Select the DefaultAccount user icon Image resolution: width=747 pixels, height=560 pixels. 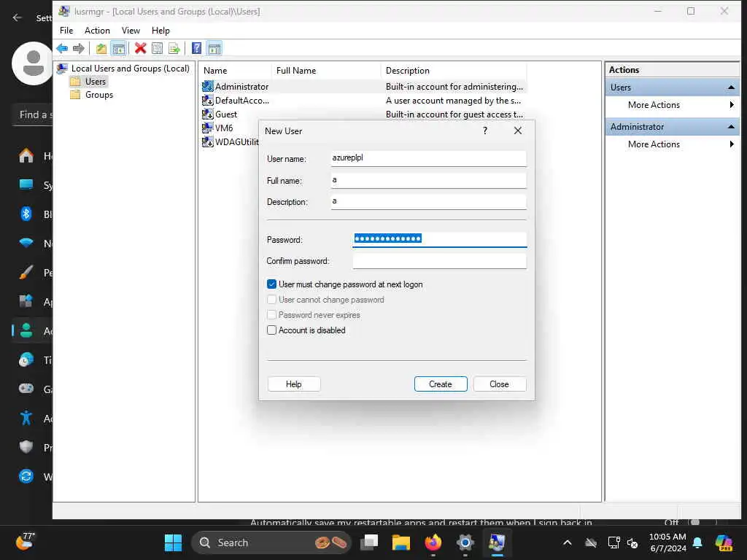coord(208,100)
